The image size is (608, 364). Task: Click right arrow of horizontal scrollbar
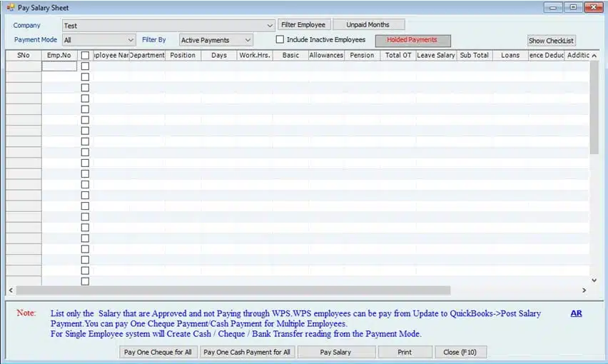click(584, 290)
